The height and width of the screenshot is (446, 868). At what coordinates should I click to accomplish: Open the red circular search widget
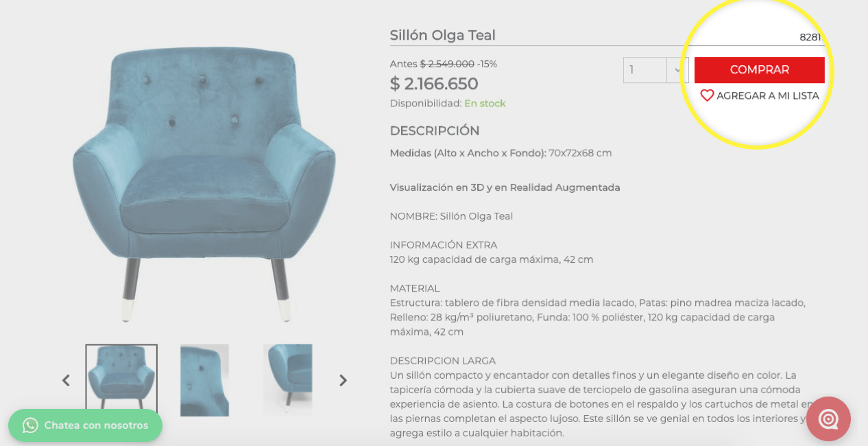828,419
